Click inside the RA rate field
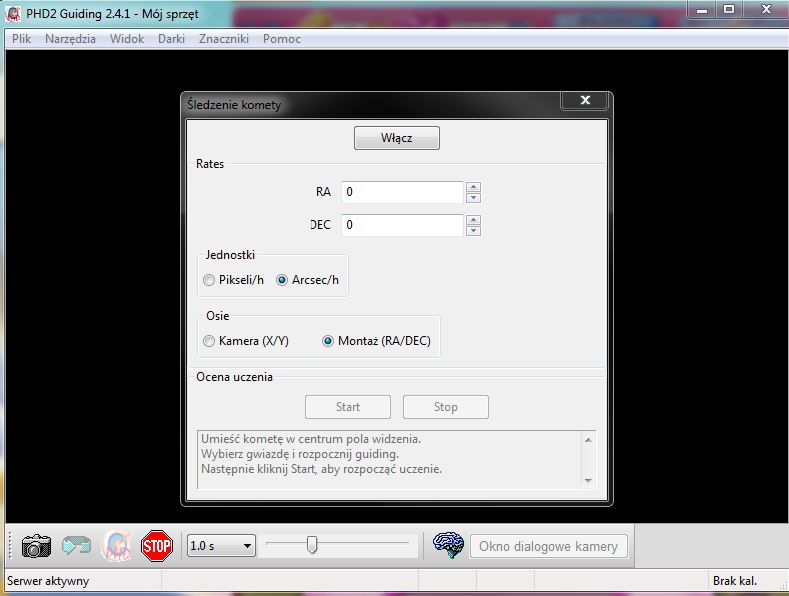Image resolution: width=789 pixels, height=596 pixels. (x=402, y=192)
